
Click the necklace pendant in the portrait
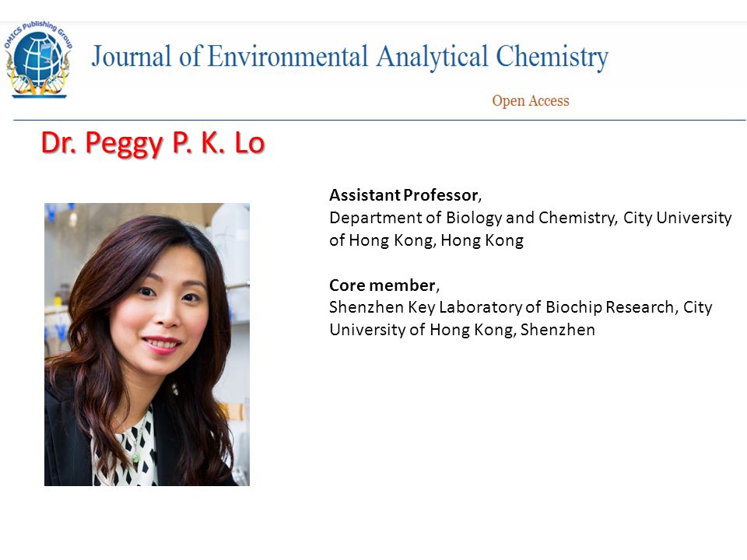(x=136, y=458)
